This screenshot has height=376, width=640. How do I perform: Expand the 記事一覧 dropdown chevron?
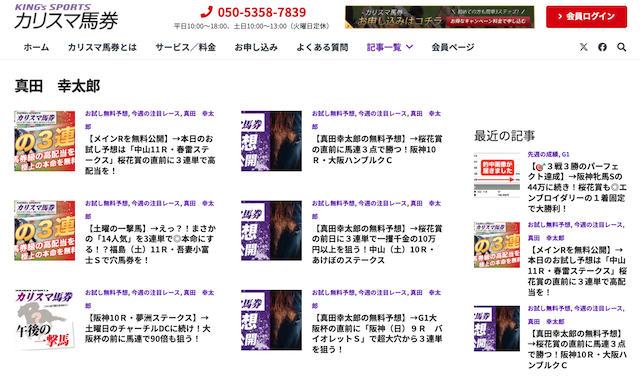click(x=409, y=47)
